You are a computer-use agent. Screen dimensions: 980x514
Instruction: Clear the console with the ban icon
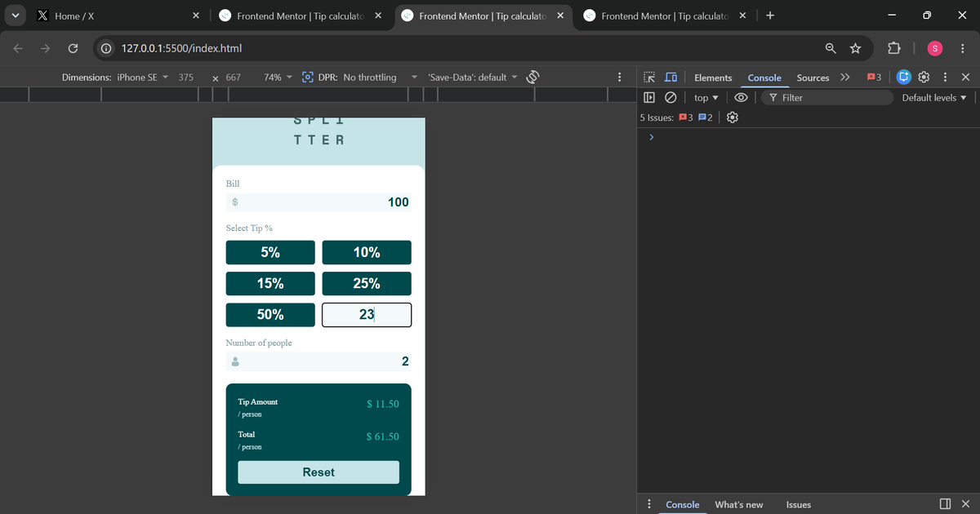(670, 97)
